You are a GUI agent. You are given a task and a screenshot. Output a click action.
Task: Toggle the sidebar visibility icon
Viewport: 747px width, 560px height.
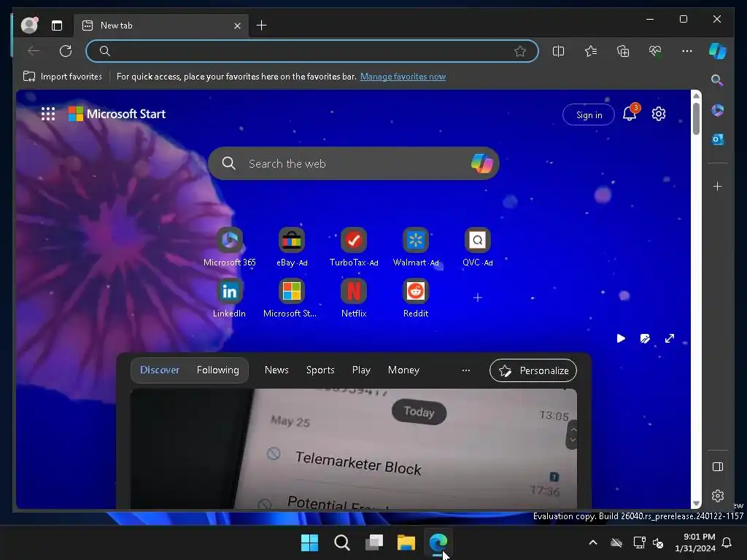(x=718, y=467)
